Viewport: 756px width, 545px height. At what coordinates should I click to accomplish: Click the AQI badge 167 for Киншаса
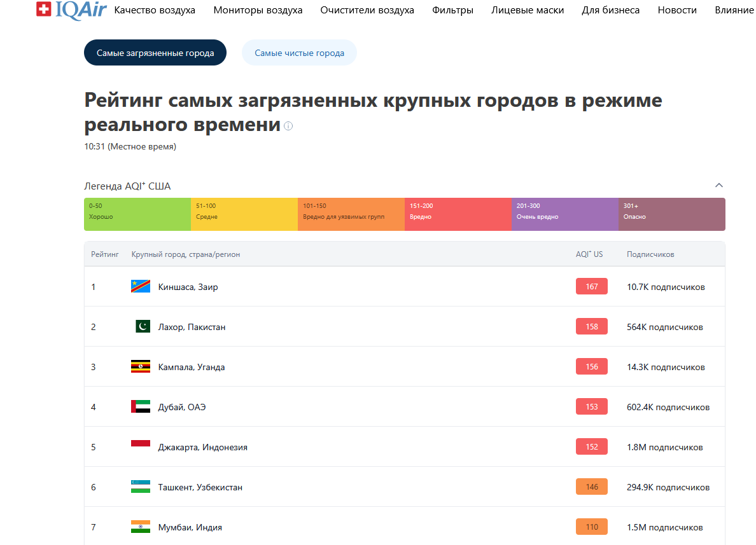point(592,286)
